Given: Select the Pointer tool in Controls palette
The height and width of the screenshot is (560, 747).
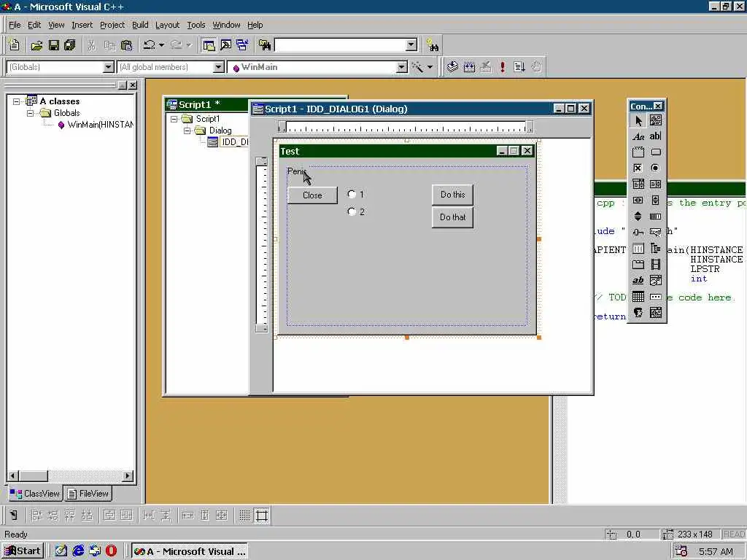Looking at the screenshot, I should tap(638, 120).
